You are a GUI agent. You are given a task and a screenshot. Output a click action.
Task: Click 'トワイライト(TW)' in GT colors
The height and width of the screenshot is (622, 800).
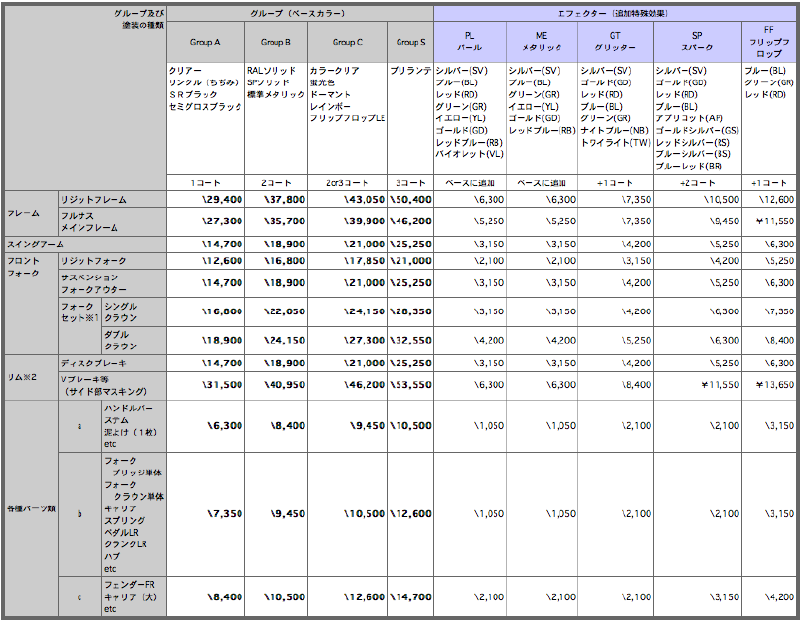[615, 143]
